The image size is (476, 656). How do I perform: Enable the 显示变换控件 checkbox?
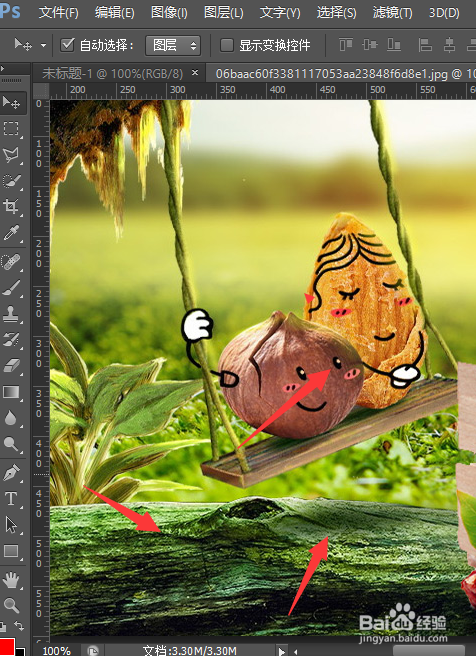227,45
